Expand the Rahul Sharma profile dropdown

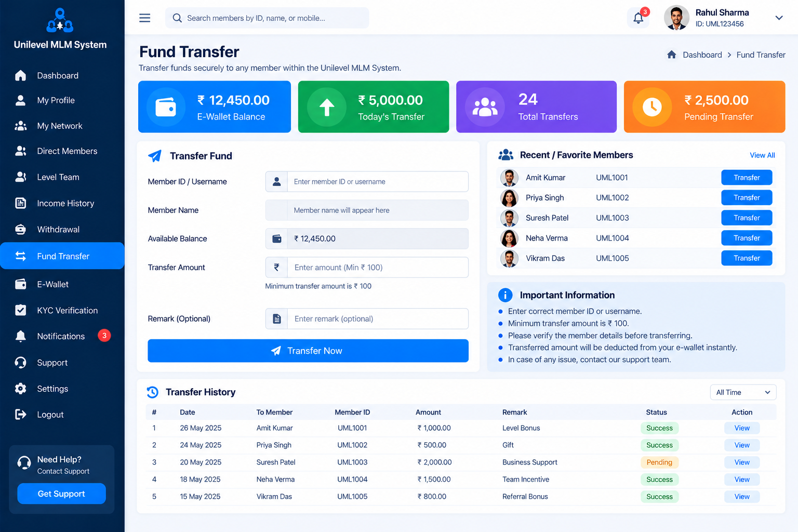click(x=779, y=18)
